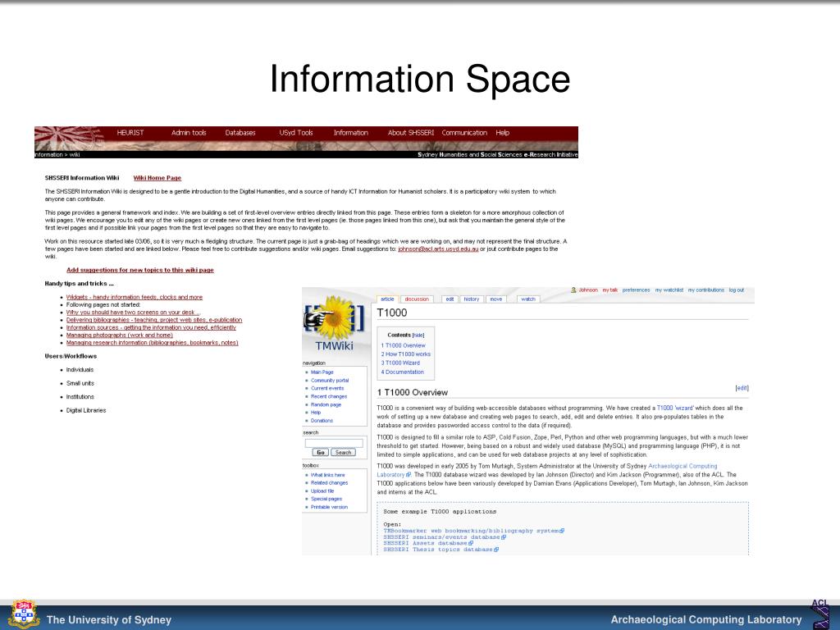The width and height of the screenshot is (840, 630).
Task: Open the my contributions link
Action: point(706,290)
